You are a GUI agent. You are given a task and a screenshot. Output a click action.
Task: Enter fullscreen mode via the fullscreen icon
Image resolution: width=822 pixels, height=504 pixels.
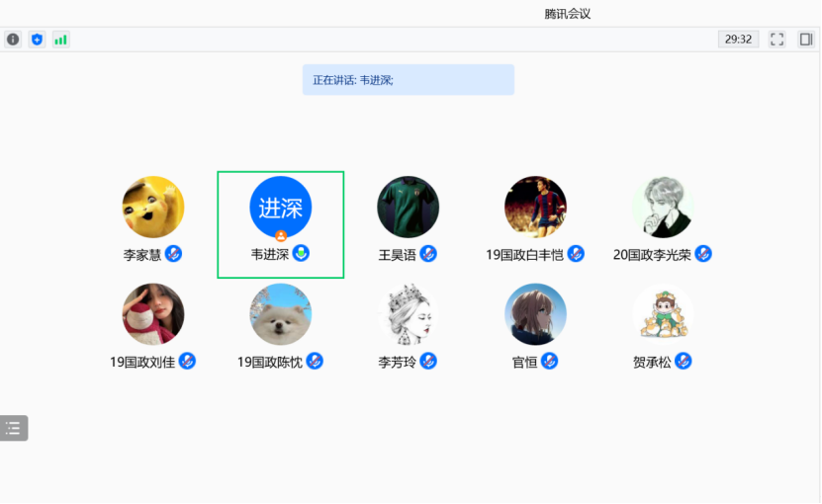[776, 40]
